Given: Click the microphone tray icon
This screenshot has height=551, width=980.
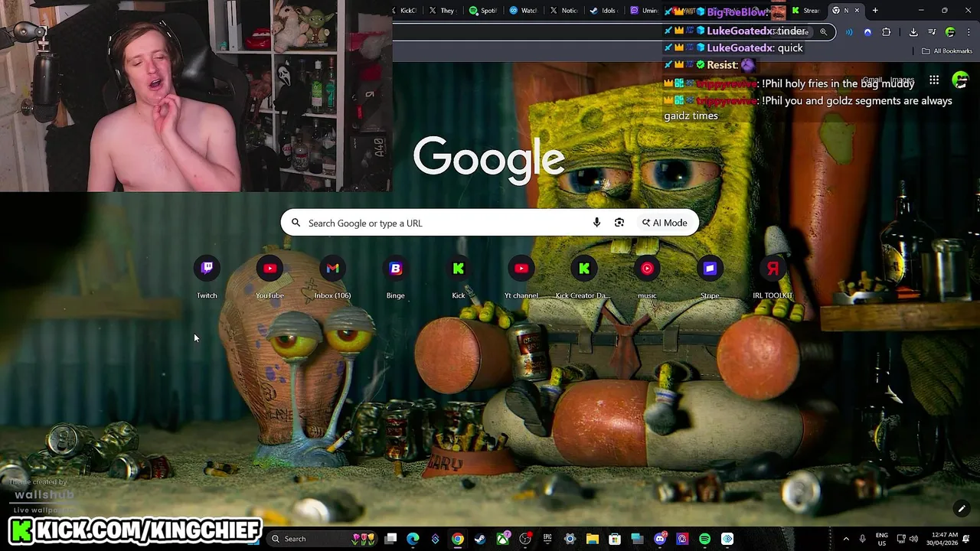Looking at the screenshot, I should tap(862, 539).
